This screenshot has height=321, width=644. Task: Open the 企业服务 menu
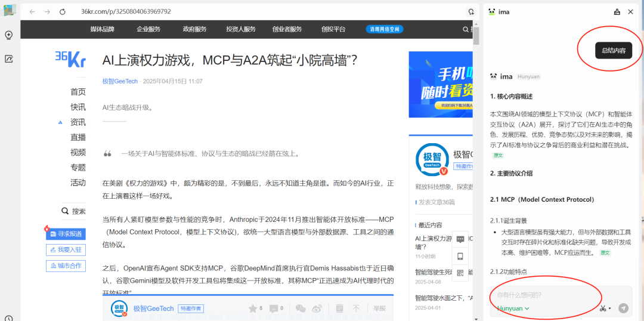148,29
